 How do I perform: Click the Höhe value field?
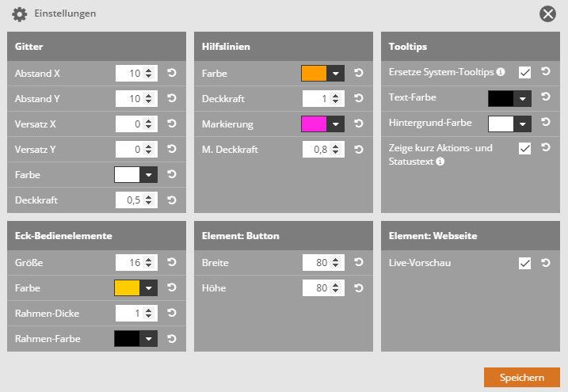point(316,288)
